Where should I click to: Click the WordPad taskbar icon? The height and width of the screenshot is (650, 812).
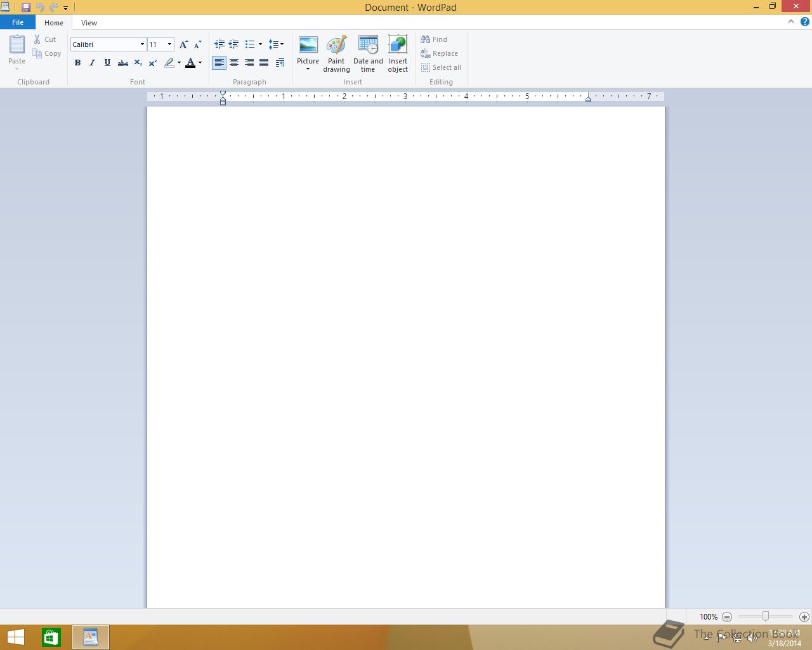pos(91,637)
